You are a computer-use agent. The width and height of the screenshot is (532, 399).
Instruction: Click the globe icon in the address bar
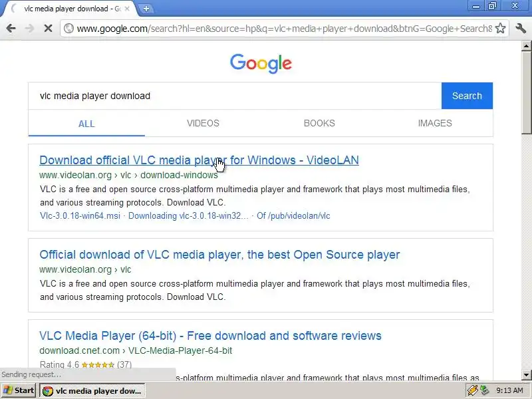(69, 29)
